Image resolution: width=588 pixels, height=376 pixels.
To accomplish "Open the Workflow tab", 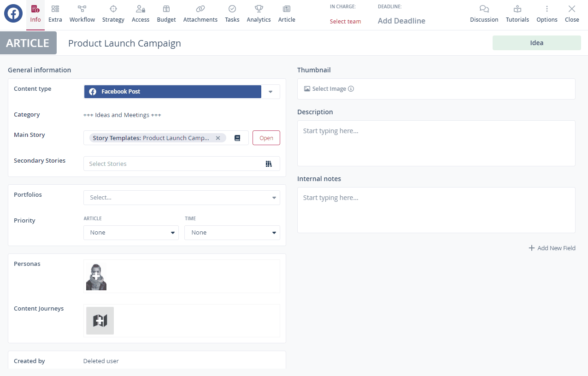I will click(x=82, y=14).
